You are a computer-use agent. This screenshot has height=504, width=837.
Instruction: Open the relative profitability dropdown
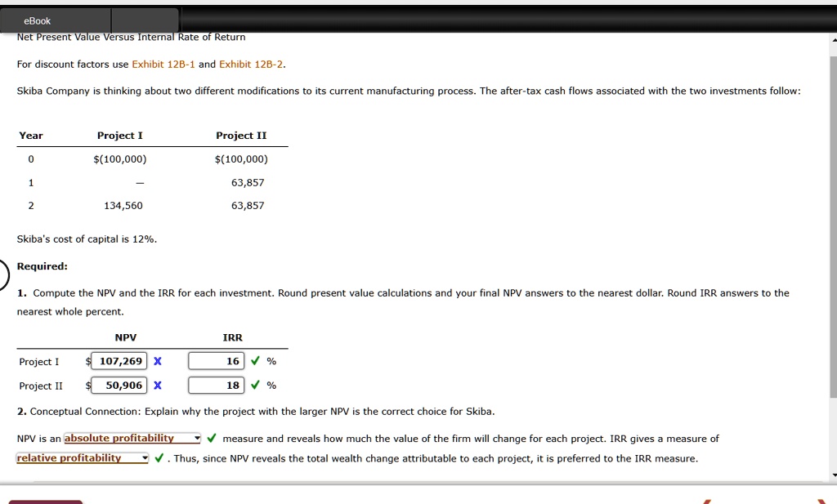point(82,458)
